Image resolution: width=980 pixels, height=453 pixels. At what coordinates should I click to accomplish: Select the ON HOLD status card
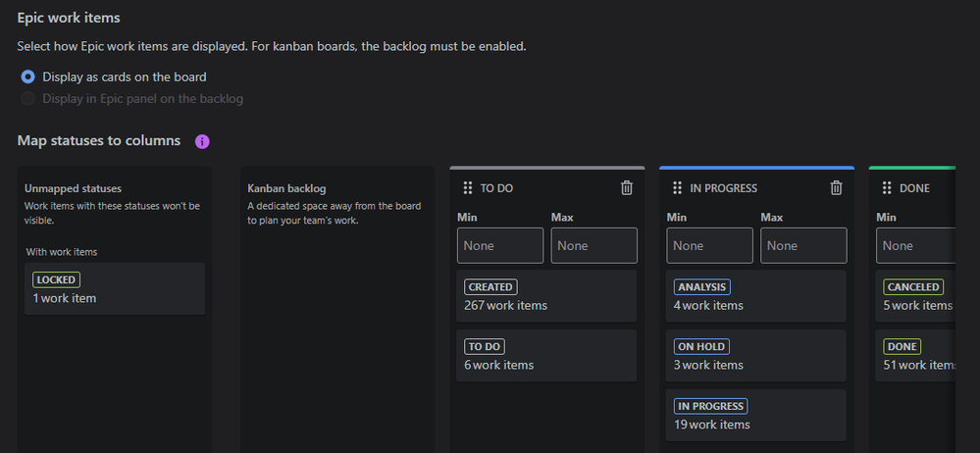[x=755, y=356]
